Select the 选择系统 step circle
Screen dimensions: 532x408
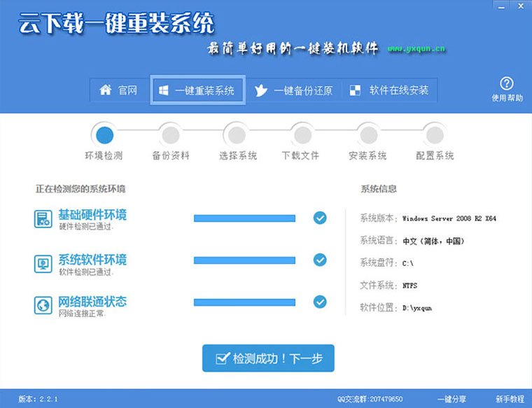point(237,133)
